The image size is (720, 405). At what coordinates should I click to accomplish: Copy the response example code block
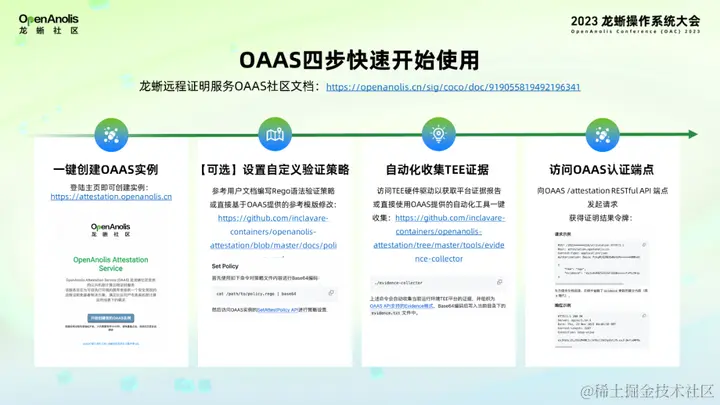[x=644, y=316]
